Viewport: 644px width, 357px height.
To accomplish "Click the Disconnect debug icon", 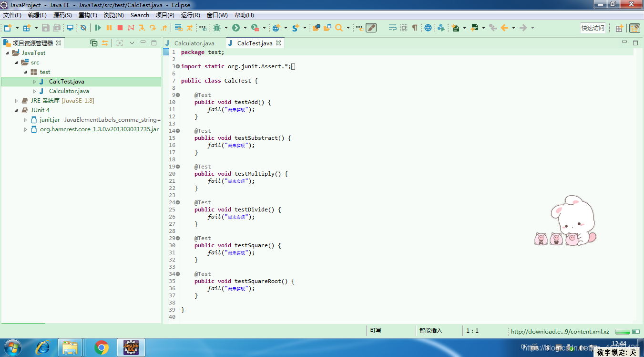I will click(131, 28).
